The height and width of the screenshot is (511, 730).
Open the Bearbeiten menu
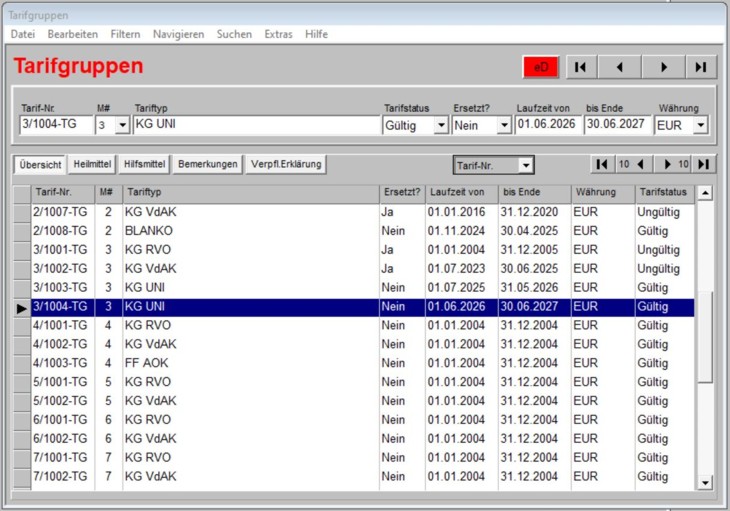pyautogui.click(x=73, y=34)
